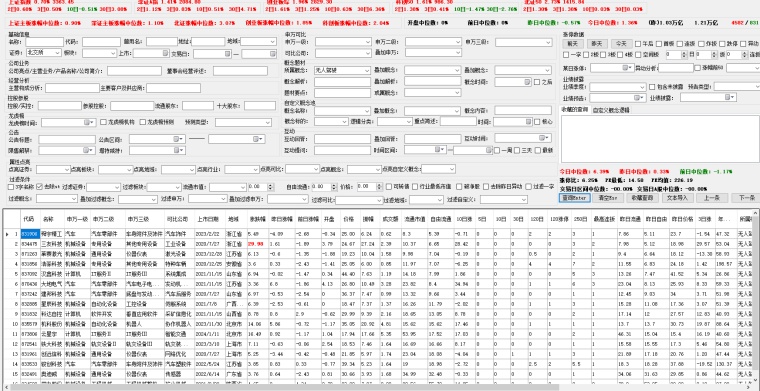Viewport: 760px width, 391px height.
Task: Enable the 可转债 filter checkbox
Action: 389,187
